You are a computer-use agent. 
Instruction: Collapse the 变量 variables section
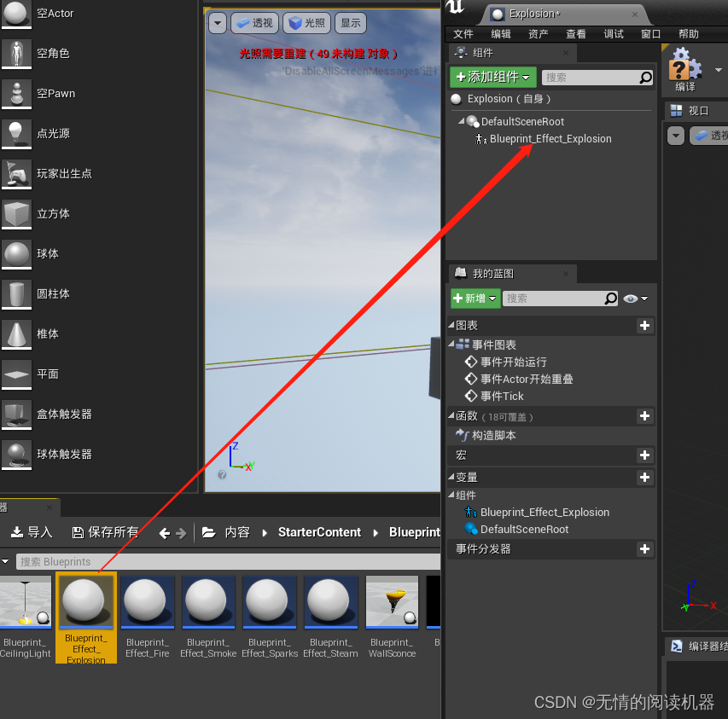451,477
